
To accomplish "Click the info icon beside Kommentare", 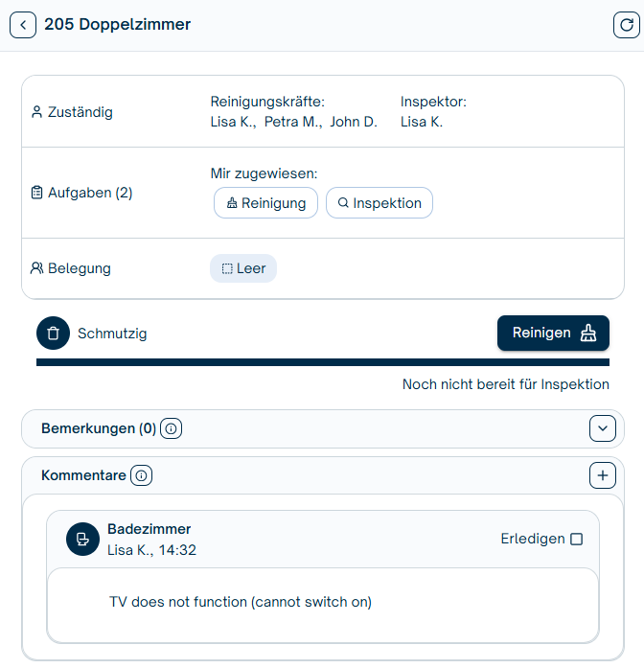I will 141,475.
